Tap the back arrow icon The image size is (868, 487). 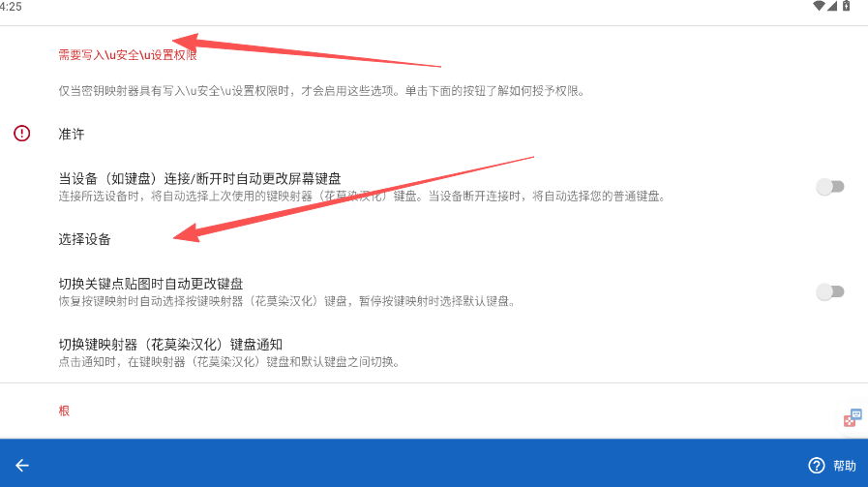click(x=22, y=466)
